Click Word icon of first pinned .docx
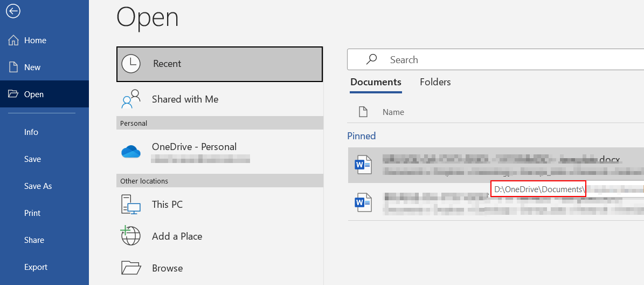Image resolution: width=644 pixels, height=285 pixels. 363,165
